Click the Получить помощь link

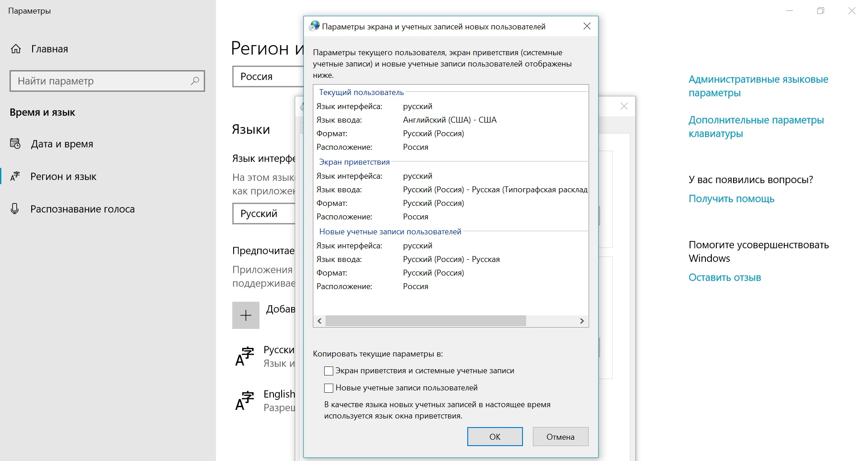point(731,199)
